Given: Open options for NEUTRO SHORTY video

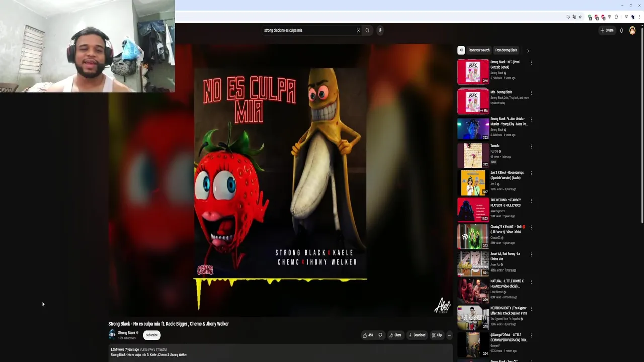Looking at the screenshot, I should [531, 308].
